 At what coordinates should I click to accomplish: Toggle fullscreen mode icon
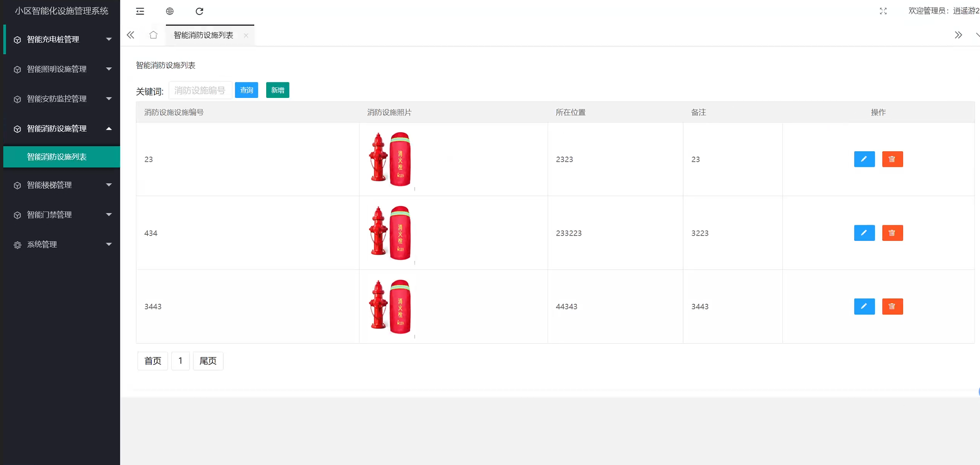pos(883,11)
